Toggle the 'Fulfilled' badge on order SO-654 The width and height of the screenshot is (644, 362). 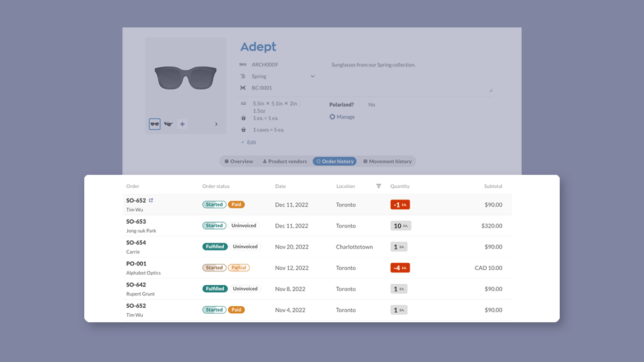pos(215,246)
